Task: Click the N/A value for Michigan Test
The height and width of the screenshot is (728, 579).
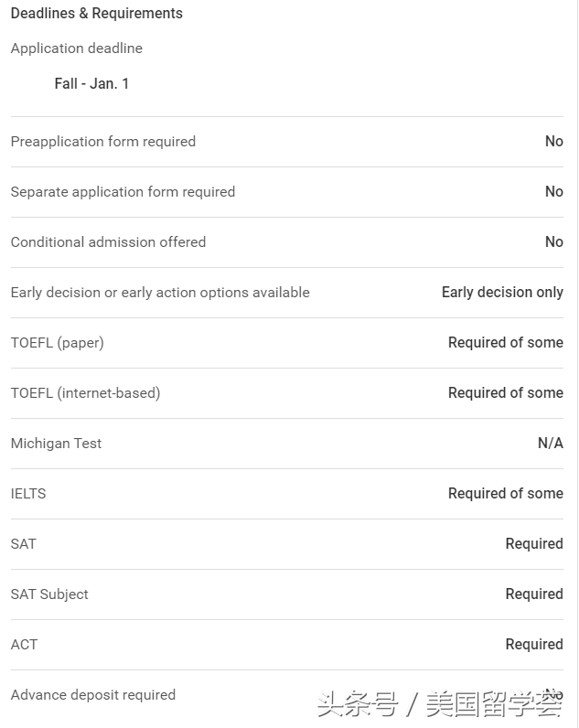Action: point(550,444)
